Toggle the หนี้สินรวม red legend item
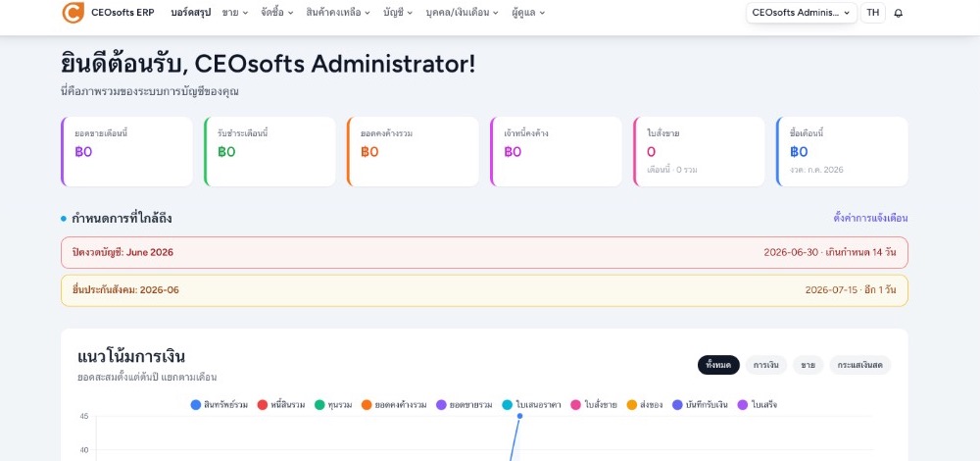Viewport: 980px width, 461px height. click(x=281, y=405)
